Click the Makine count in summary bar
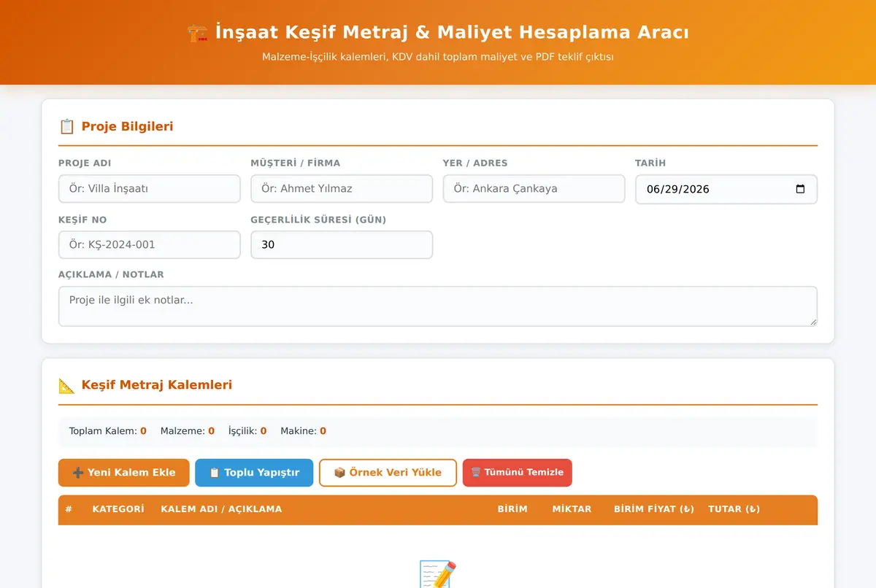Viewport: 876px width, 588px height. click(304, 431)
